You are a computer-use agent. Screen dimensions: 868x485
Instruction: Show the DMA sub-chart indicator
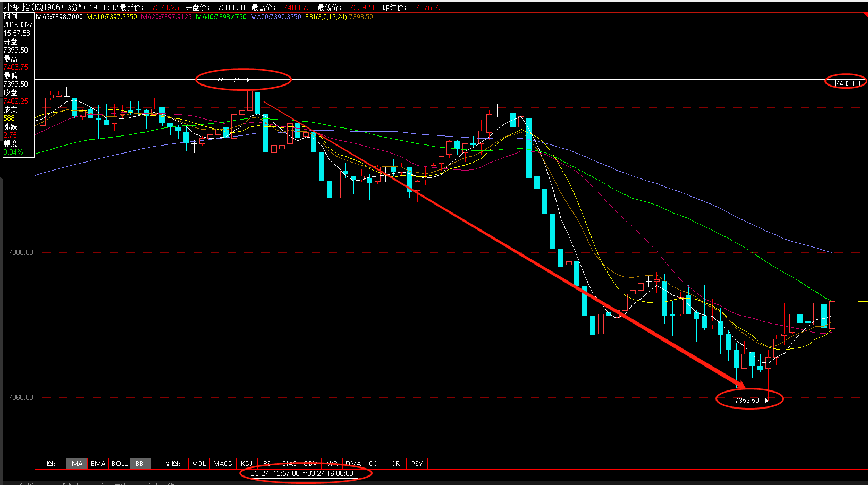pos(353,464)
